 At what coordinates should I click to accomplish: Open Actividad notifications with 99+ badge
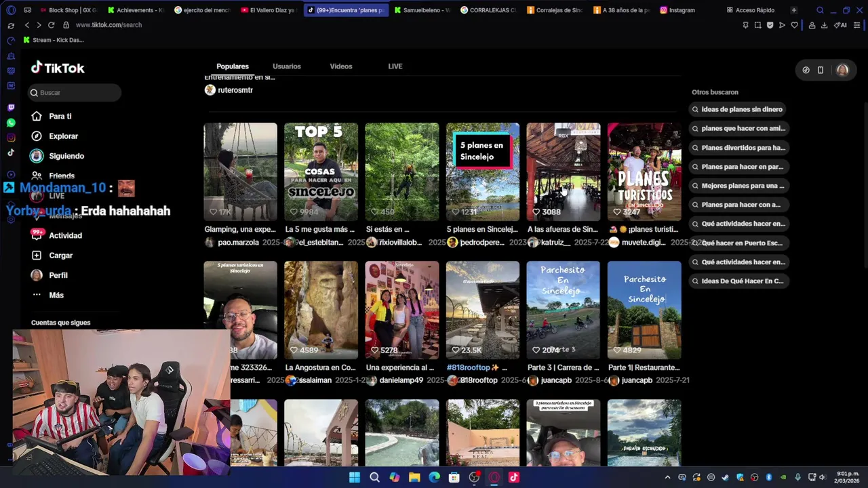(x=57, y=235)
